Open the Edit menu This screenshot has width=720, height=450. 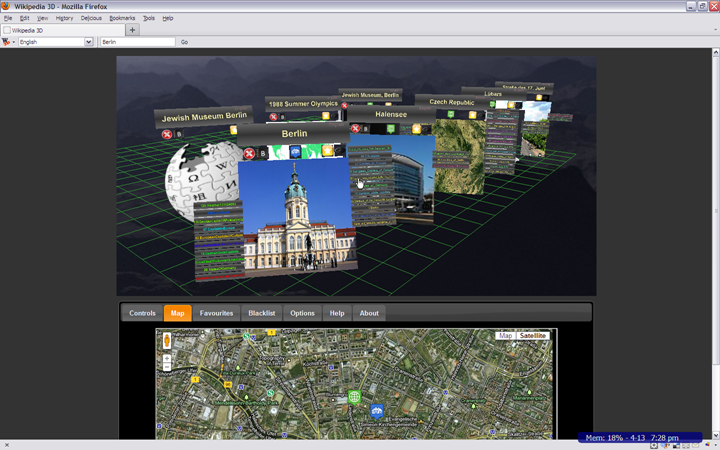[x=25, y=18]
